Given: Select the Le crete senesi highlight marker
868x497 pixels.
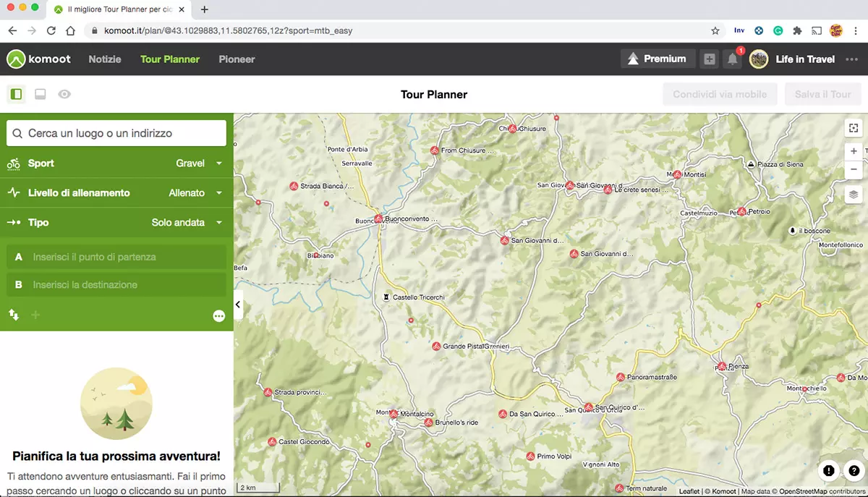Looking at the screenshot, I should 608,190.
